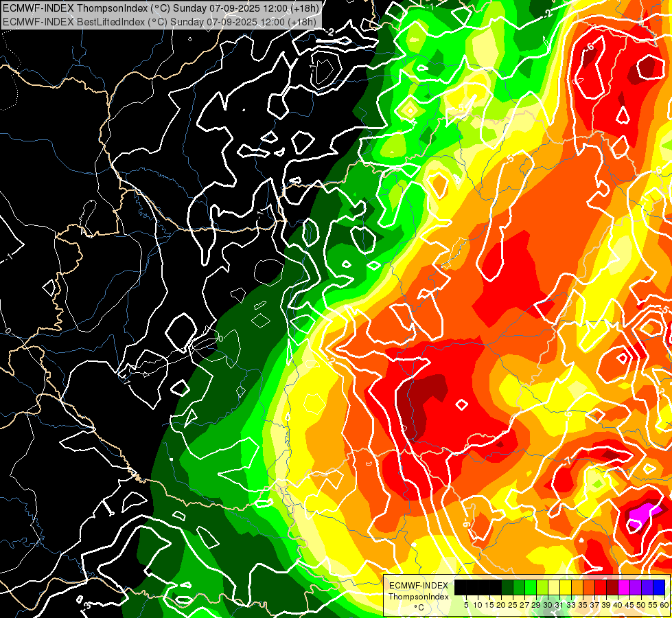Pick the violet 50–55 legend swatch
This screenshot has height=618, width=672.
point(647,587)
